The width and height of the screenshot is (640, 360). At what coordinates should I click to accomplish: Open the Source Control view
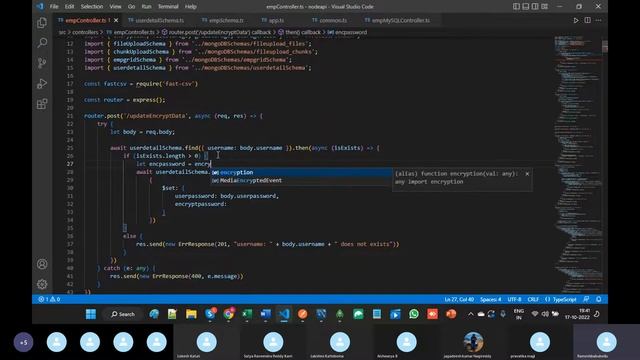click(42, 63)
